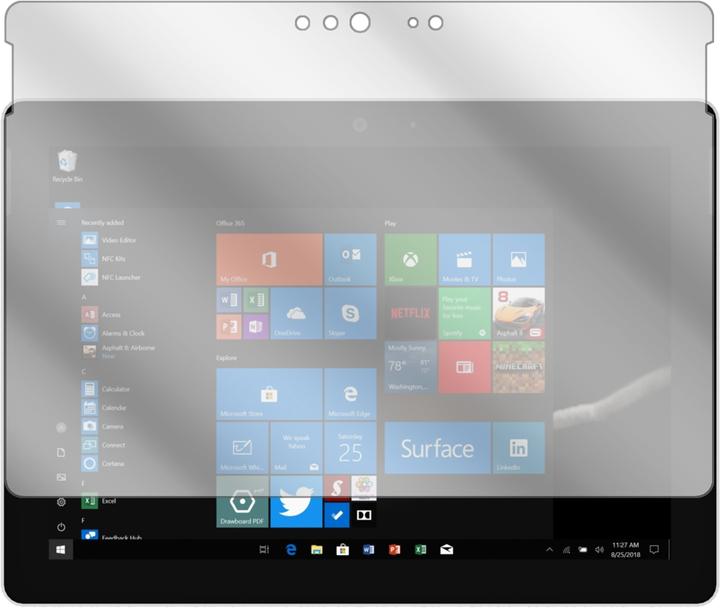The width and height of the screenshot is (720, 608).
Task: Open the Recycle Bin desktop icon
Action: [x=67, y=166]
